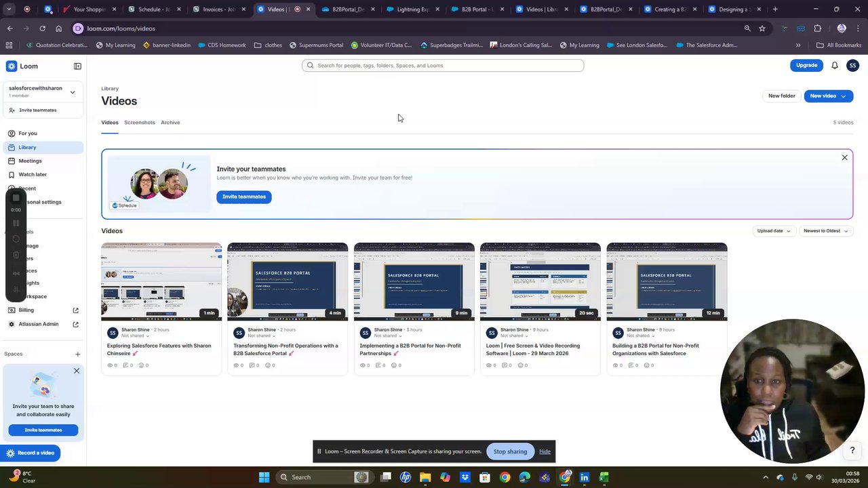Close the sidebar invite team card
Screen dimensions: 868x488
[x=77, y=371]
